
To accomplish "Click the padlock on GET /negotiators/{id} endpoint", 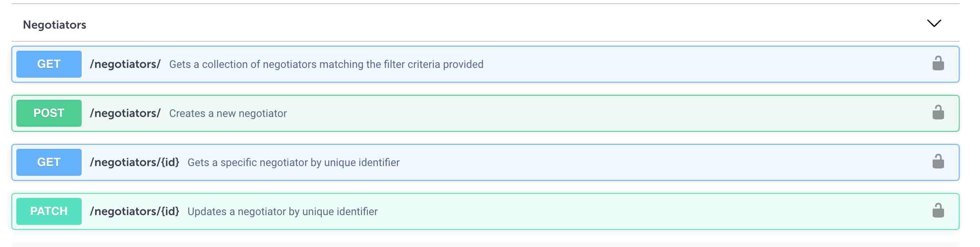I will [x=937, y=162].
